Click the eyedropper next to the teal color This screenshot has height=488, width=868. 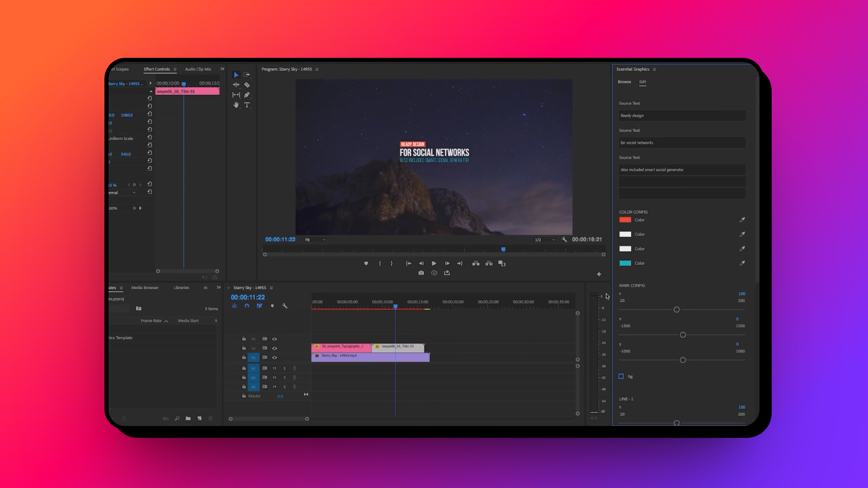(x=743, y=263)
